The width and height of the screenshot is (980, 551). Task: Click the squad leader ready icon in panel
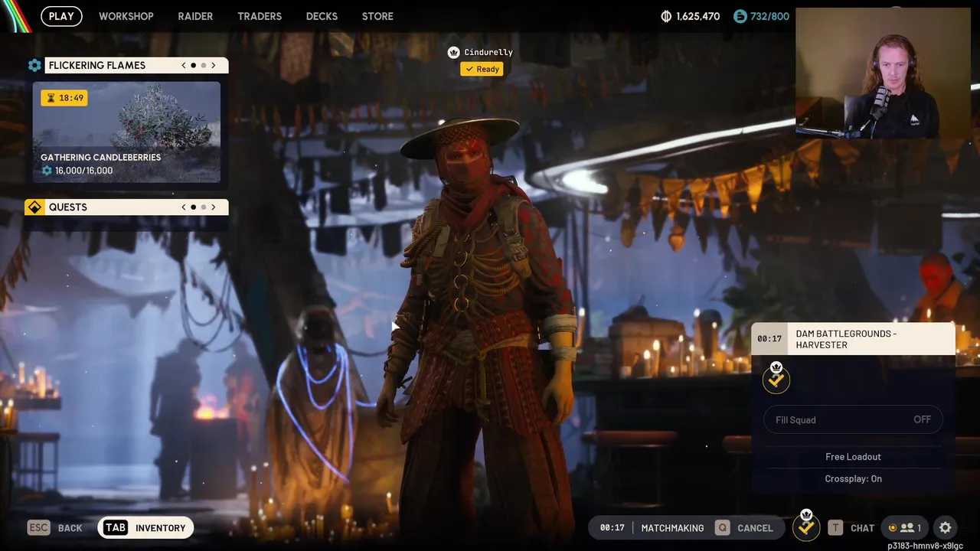tap(776, 378)
